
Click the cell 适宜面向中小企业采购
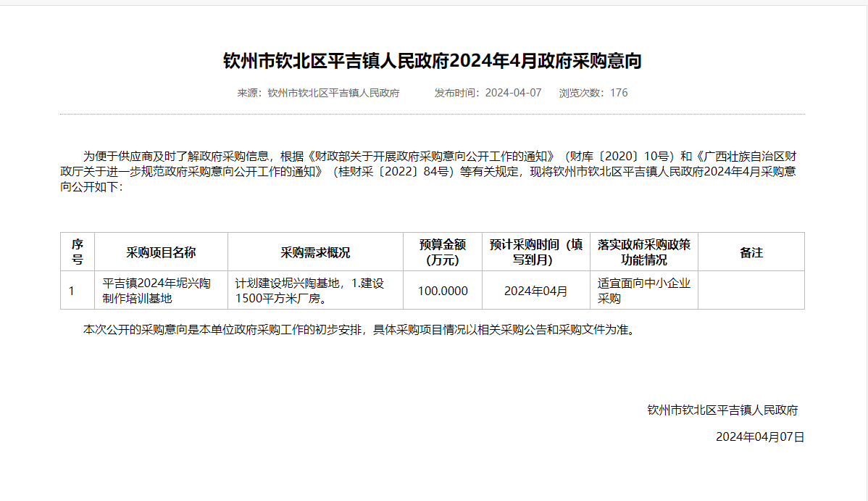click(644, 291)
